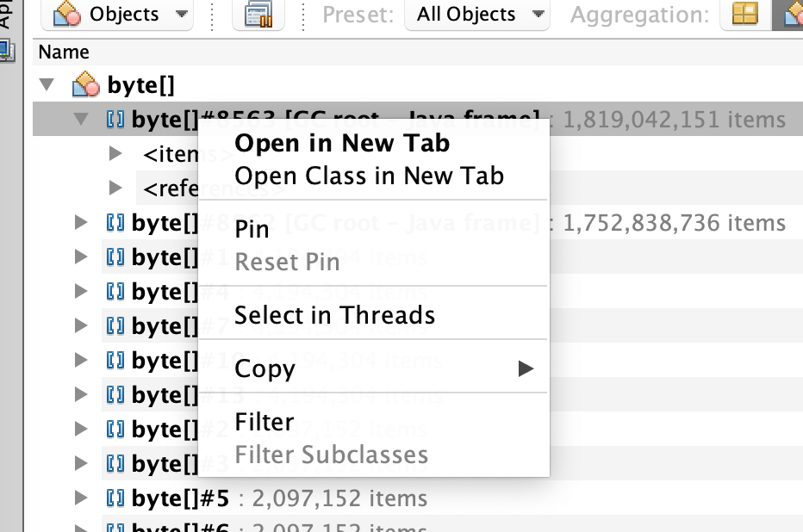Choose Open in New Tab
This screenshot has height=532, width=803.
(x=342, y=144)
